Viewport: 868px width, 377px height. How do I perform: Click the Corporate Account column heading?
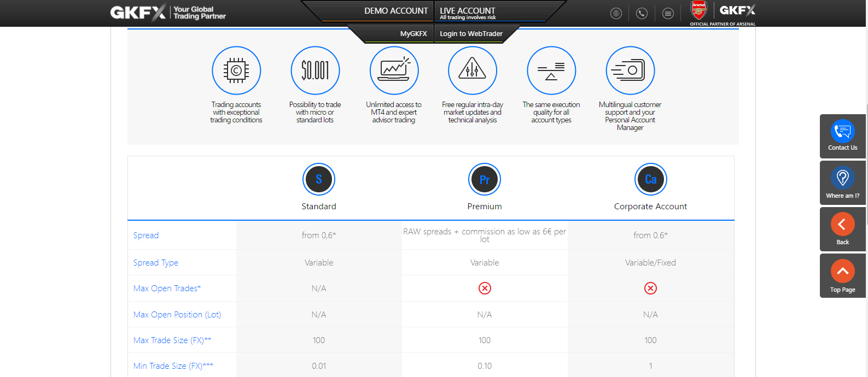tap(650, 207)
